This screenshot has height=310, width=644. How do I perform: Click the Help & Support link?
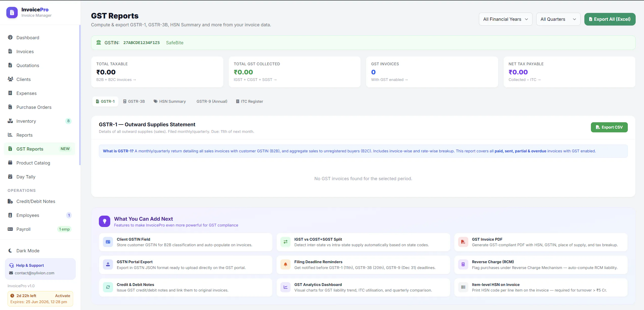pyautogui.click(x=30, y=265)
